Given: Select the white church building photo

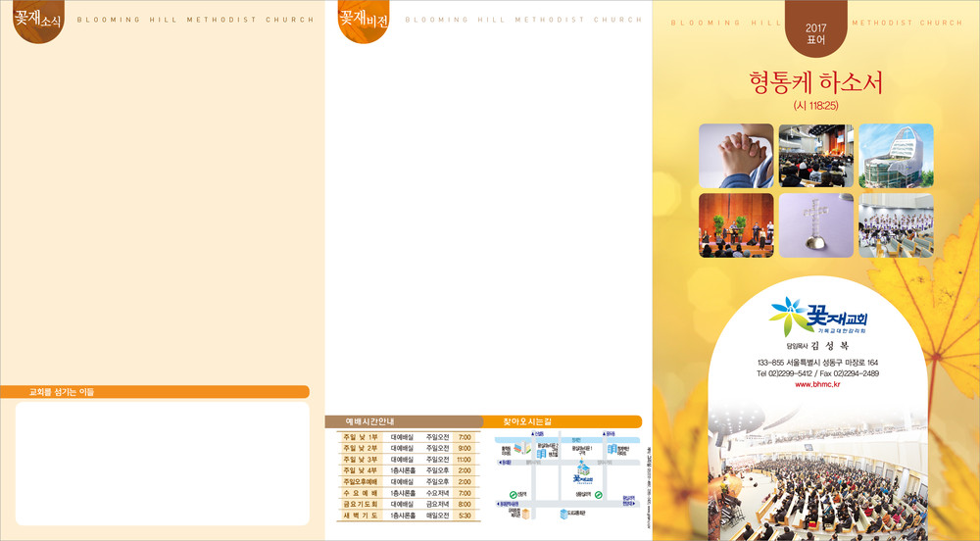Looking at the screenshot, I should [x=896, y=155].
